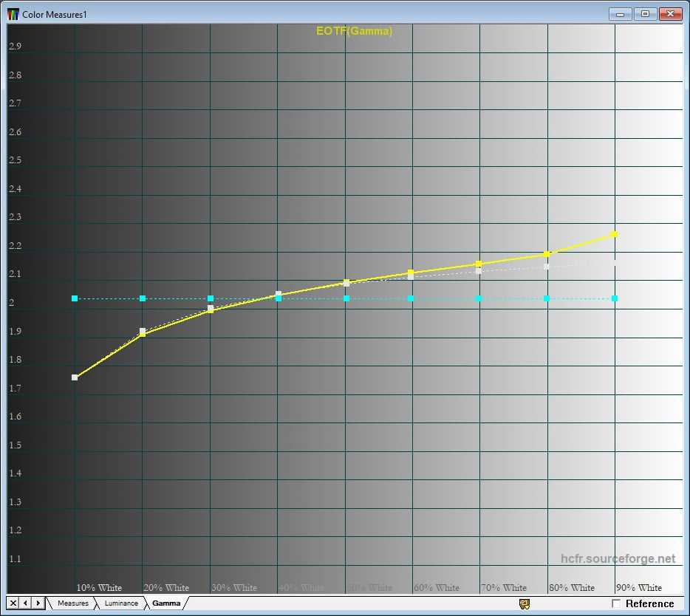Click the Color Measures1 window title icon
Viewport: 690px width, 616px height.
13,14
